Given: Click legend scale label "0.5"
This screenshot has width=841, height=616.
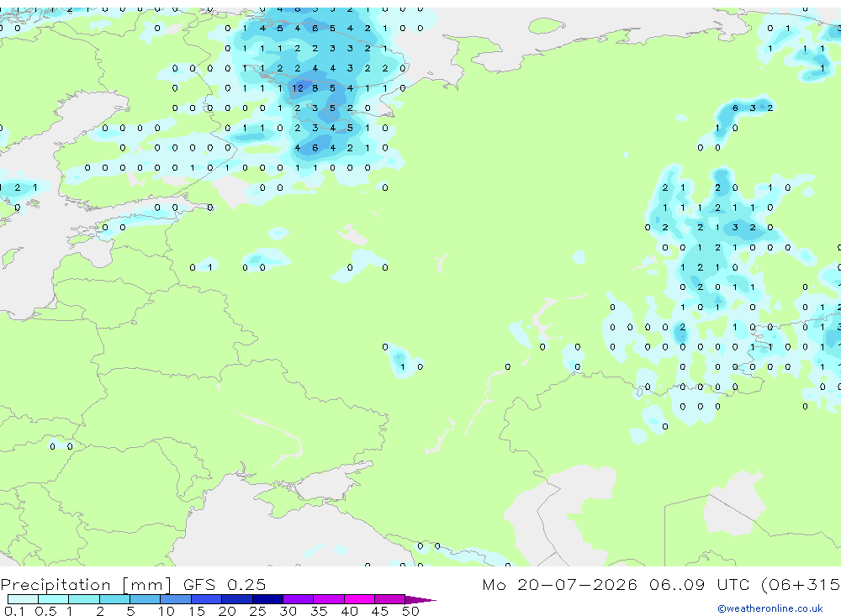Looking at the screenshot, I should (x=45, y=611).
